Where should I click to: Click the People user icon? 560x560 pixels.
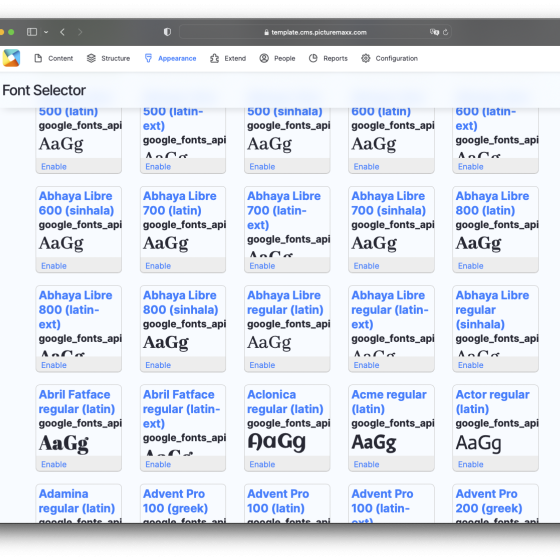264,58
